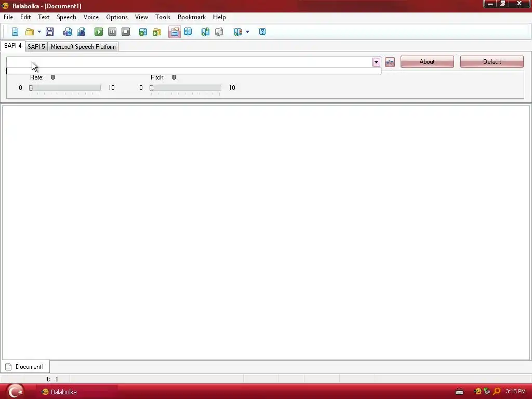This screenshot has height=399, width=532.
Task: Click the refresh voices icon beside dropdown
Action: 390,62
